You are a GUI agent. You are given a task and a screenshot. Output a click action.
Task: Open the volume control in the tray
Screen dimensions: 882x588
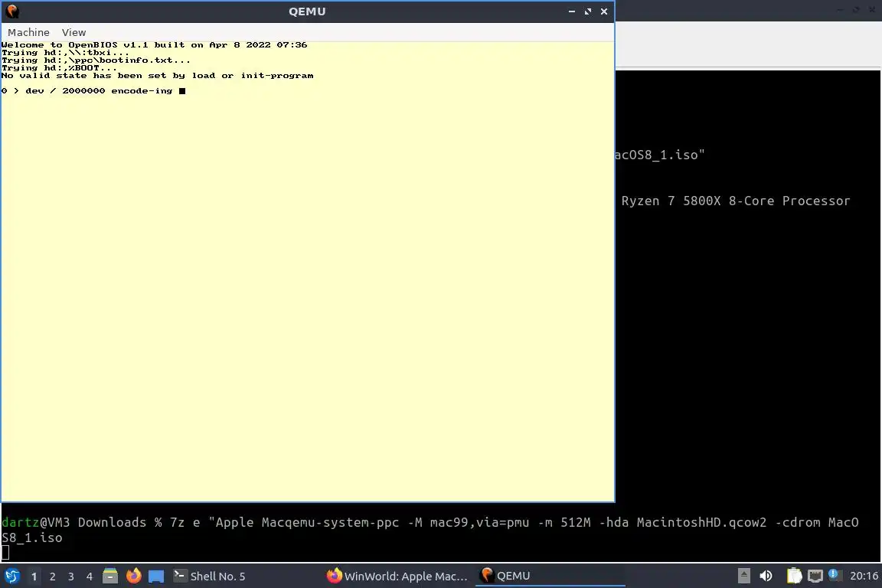click(x=766, y=576)
